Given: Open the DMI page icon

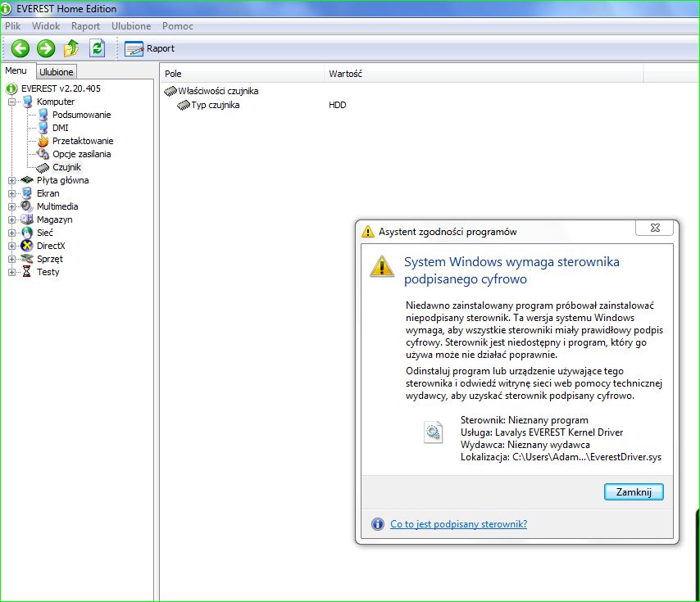Looking at the screenshot, I should (x=43, y=128).
